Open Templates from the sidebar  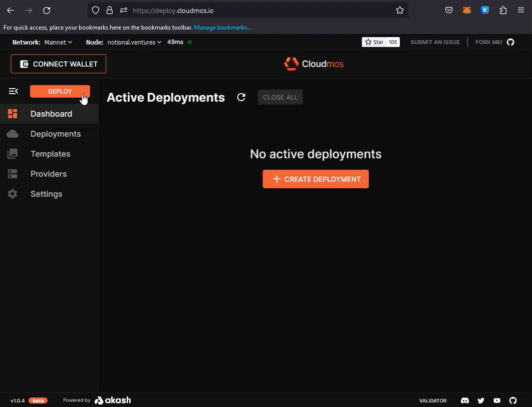click(50, 154)
